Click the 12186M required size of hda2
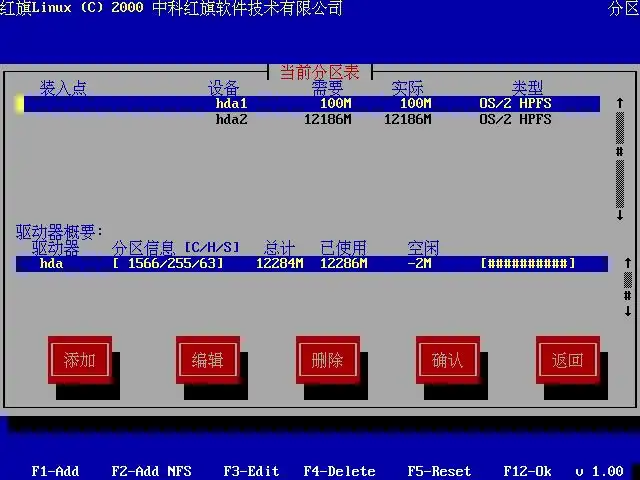The height and width of the screenshot is (480, 640). coord(328,120)
